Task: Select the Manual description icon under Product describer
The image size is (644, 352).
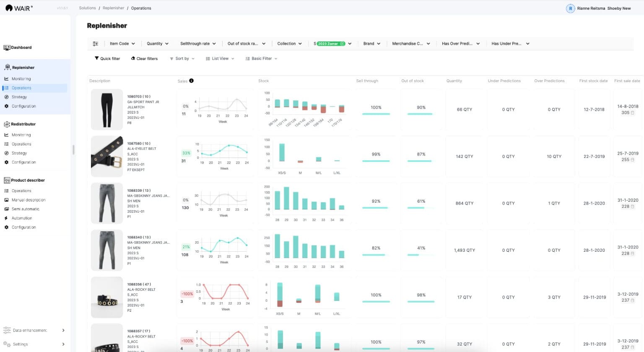Action: click(7, 199)
